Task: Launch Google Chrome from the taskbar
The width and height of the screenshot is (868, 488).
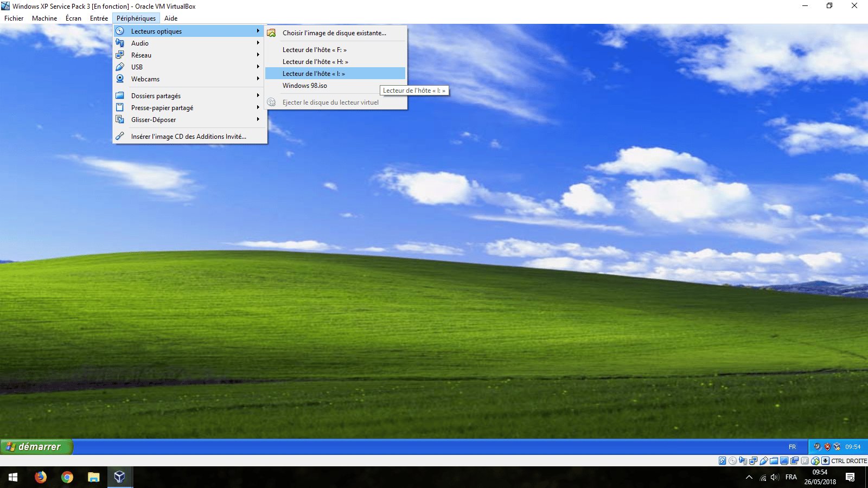Action: tap(67, 477)
